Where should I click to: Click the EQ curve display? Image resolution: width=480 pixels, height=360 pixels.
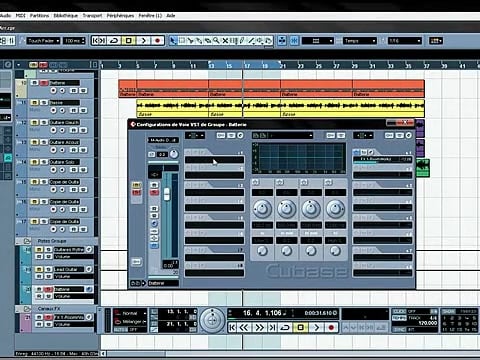pos(299,158)
